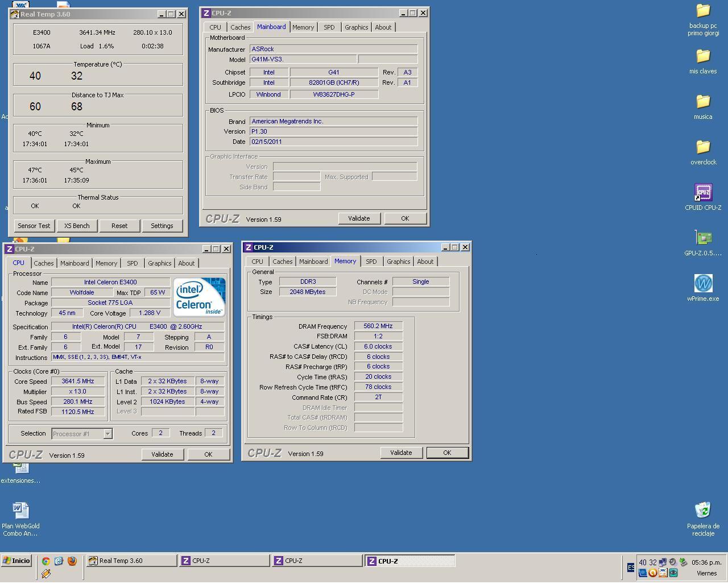This screenshot has height=584, width=728.
Task: Click Sensor Test in Real Temp
Action: pyautogui.click(x=34, y=226)
